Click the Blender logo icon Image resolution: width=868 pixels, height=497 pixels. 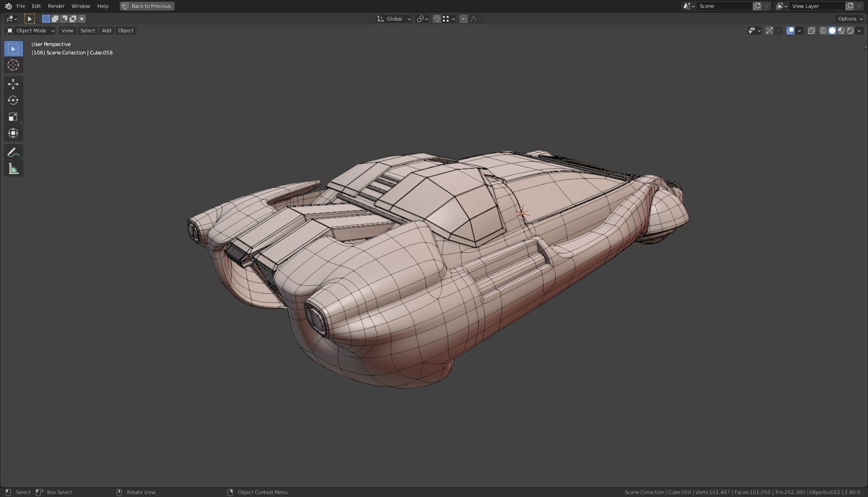(x=8, y=6)
